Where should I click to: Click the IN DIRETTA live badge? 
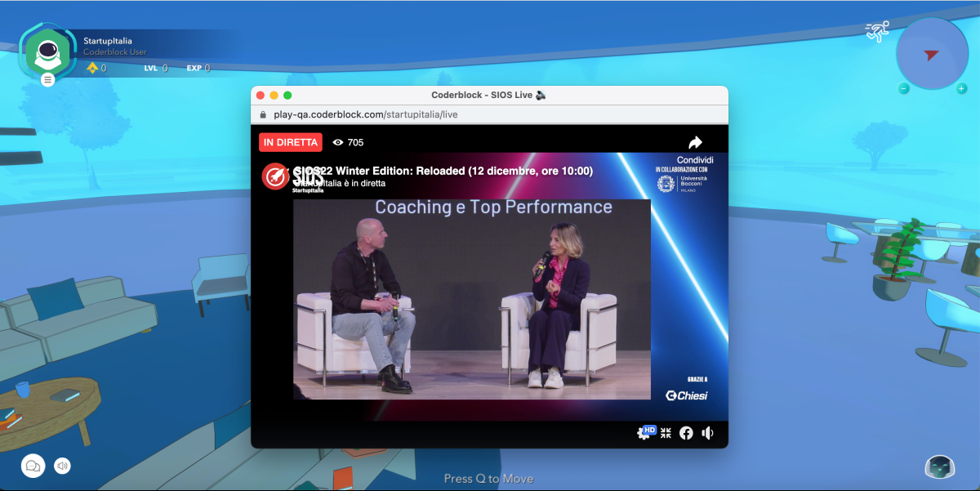tap(291, 142)
